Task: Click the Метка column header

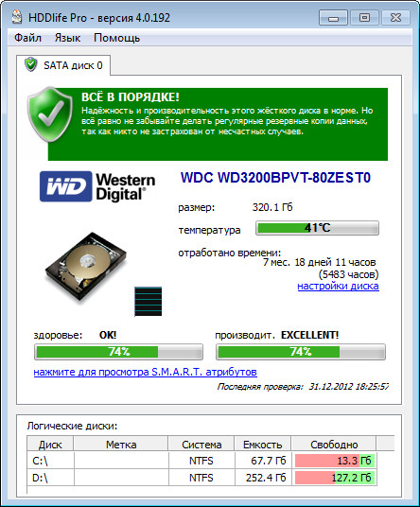Action: tap(121, 445)
